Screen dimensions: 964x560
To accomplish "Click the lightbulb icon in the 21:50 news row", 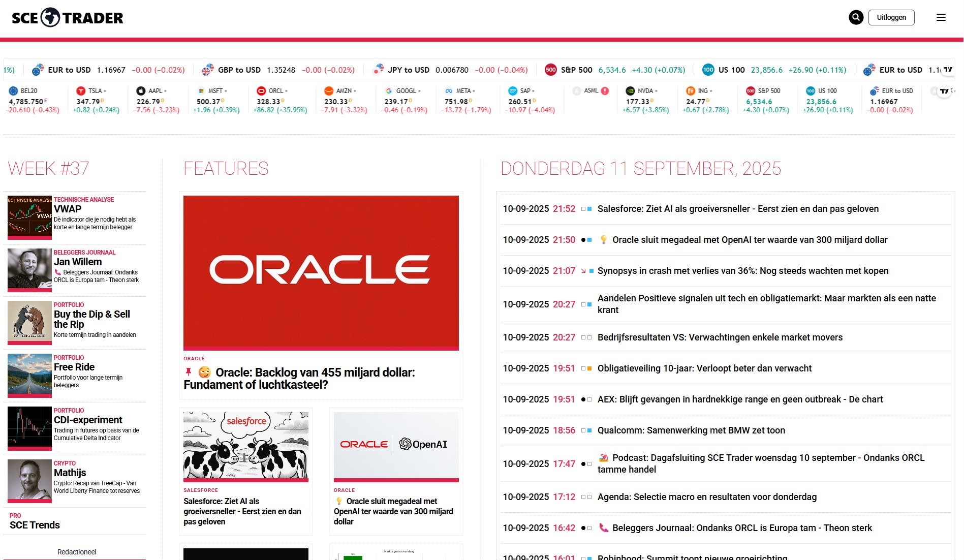I will [x=603, y=240].
